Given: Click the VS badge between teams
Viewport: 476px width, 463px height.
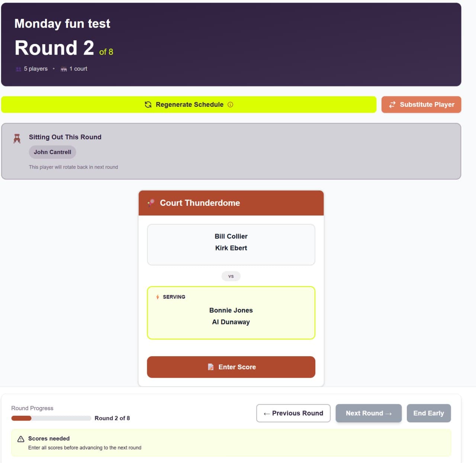Looking at the screenshot, I should (231, 276).
